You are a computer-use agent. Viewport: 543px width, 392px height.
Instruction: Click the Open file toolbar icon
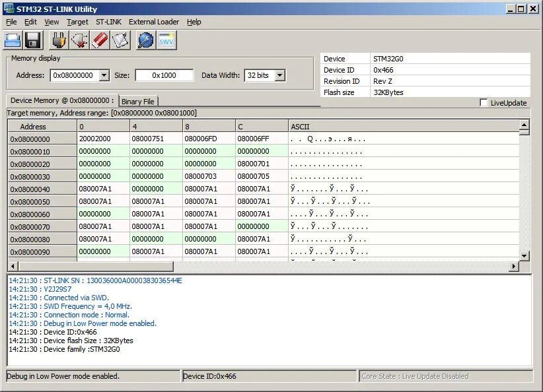coord(13,40)
